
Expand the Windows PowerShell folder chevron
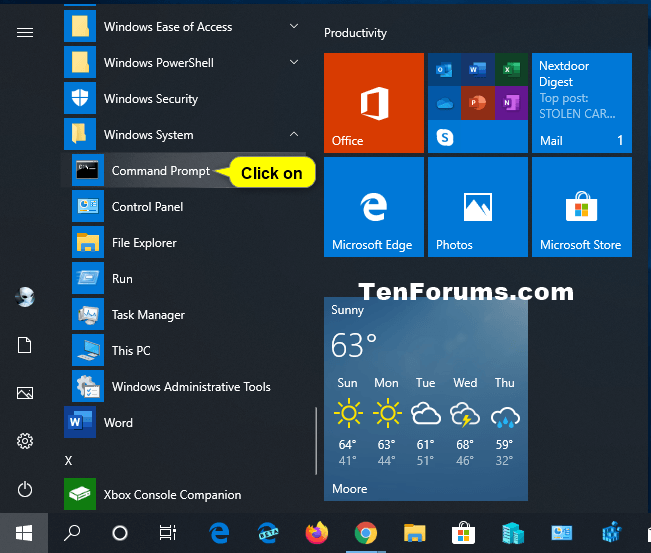click(x=294, y=62)
